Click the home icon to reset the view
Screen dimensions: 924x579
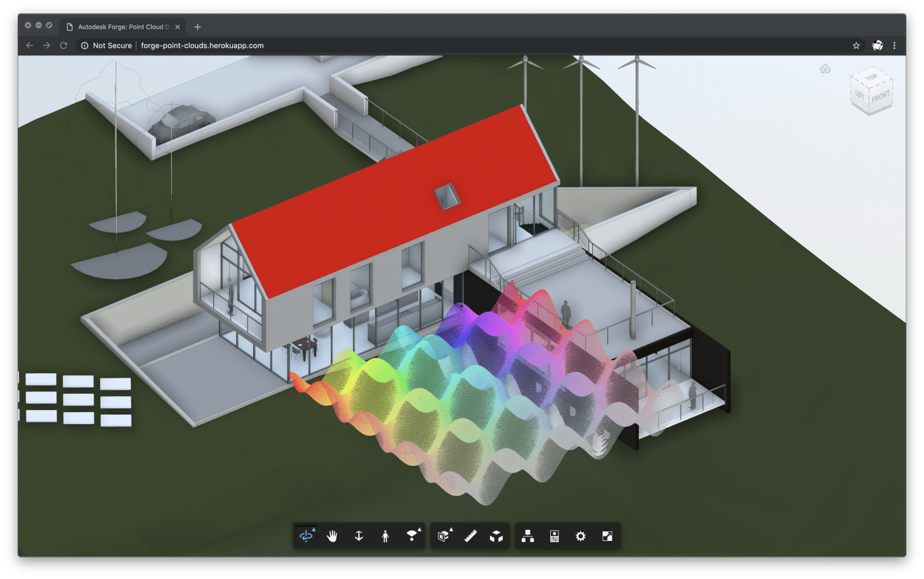pyautogui.click(x=825, y=68)
